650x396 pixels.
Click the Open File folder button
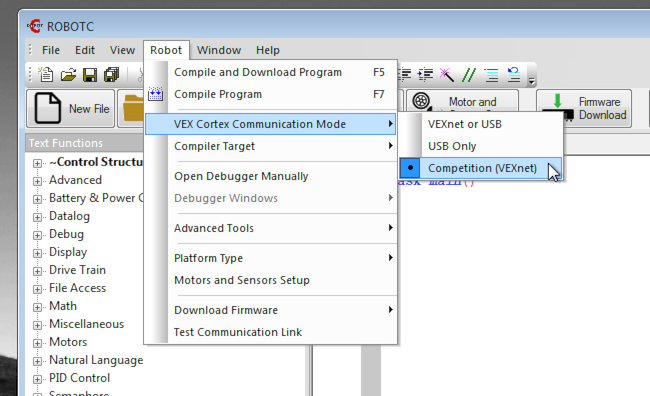pos(131,109)
